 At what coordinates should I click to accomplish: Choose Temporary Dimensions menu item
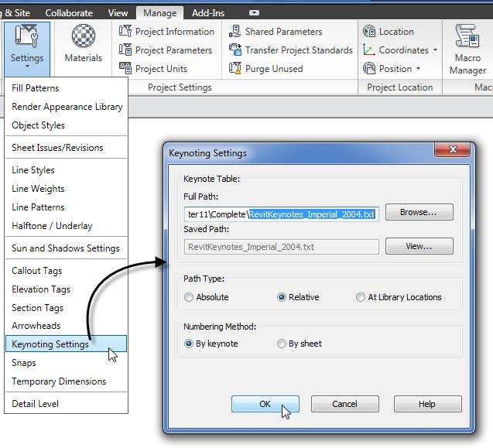(x=66, y=381)
